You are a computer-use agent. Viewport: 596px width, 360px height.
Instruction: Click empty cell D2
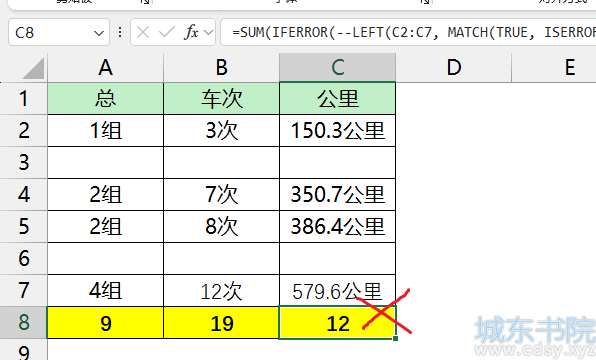pos(453,130)
